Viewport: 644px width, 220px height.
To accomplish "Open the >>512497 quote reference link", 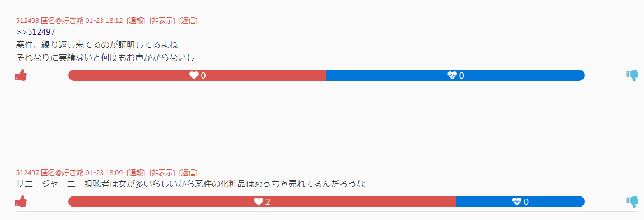I will 36,32.
